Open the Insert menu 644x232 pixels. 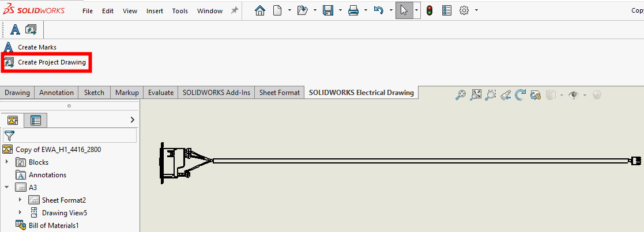click(155, 11)
